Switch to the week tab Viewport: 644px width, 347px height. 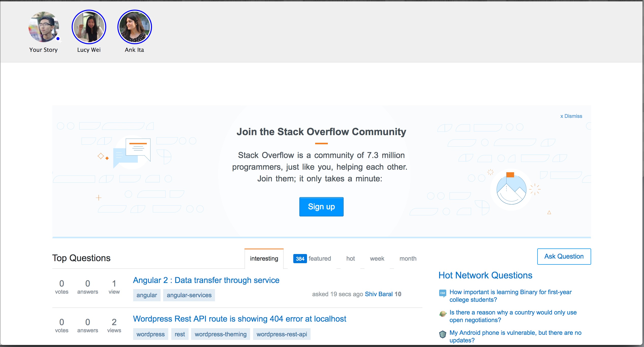tap(377, 259)
